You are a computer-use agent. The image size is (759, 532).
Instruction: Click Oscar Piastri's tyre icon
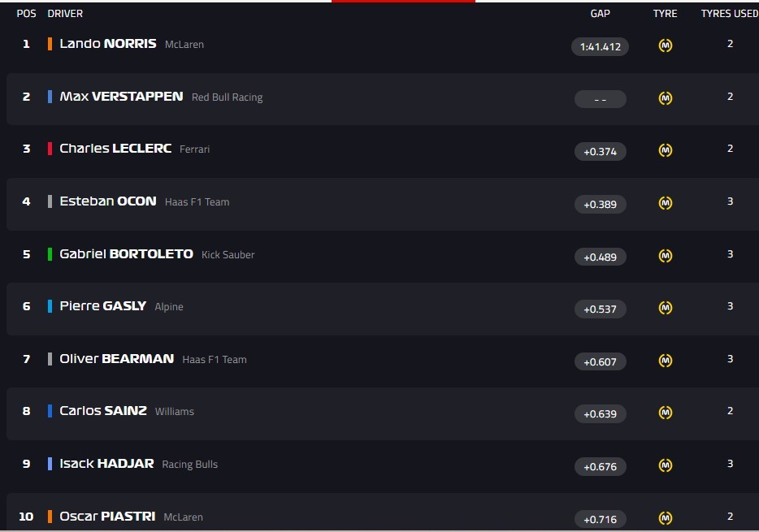coord(665,517)
